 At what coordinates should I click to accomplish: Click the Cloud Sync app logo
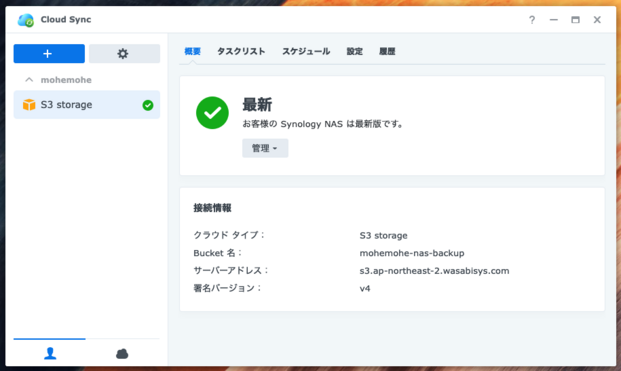click(26, 20)
